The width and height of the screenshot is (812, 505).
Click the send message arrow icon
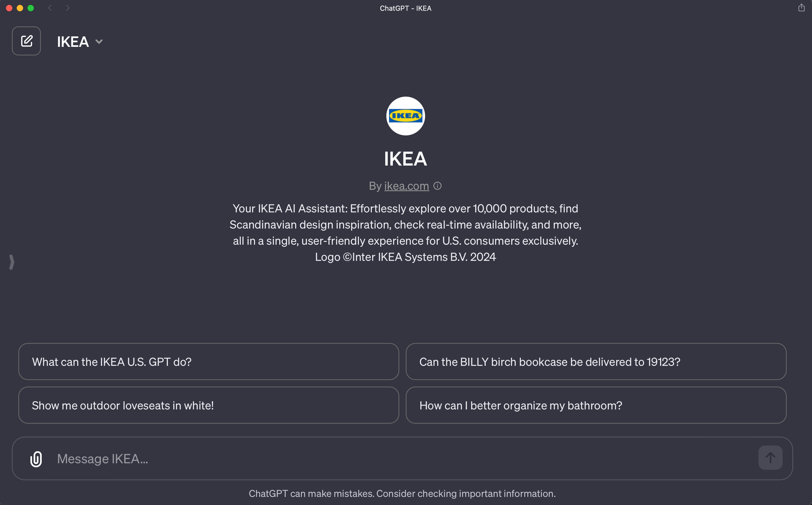770,458
